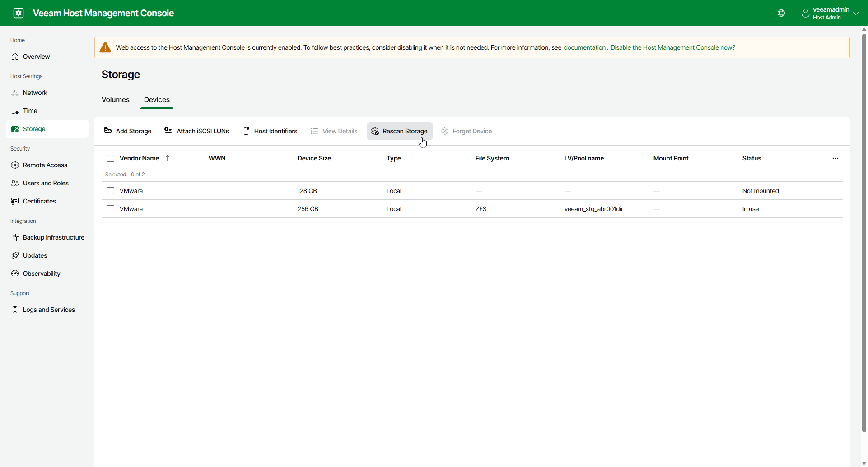Viewport: 868px width, 467px height.
Task: Switch to the Volumes tab
Action: tap(116, 99)
